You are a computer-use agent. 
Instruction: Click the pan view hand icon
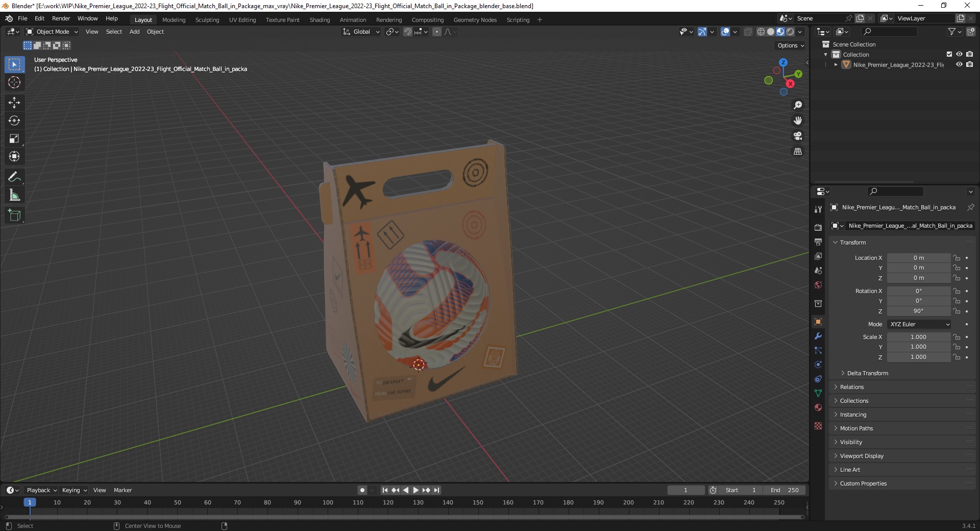798,120
